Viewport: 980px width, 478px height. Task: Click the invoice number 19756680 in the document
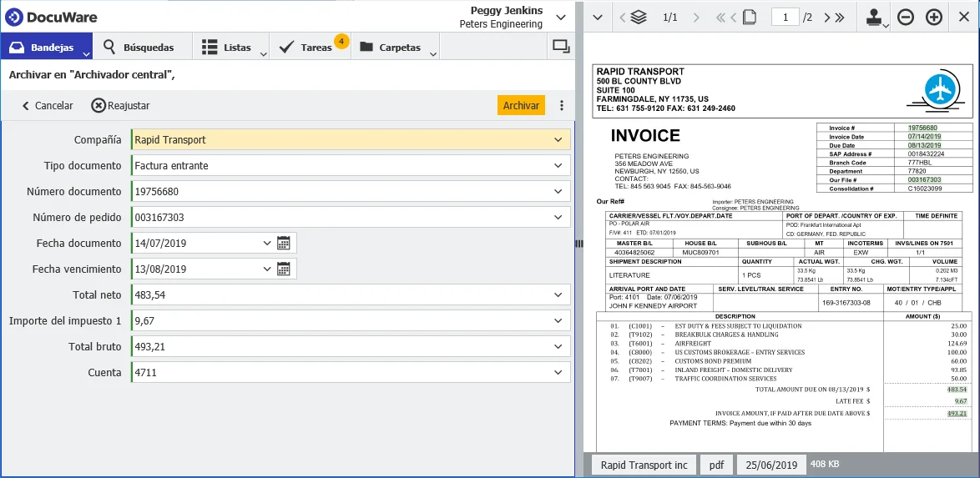coord(922,128)
